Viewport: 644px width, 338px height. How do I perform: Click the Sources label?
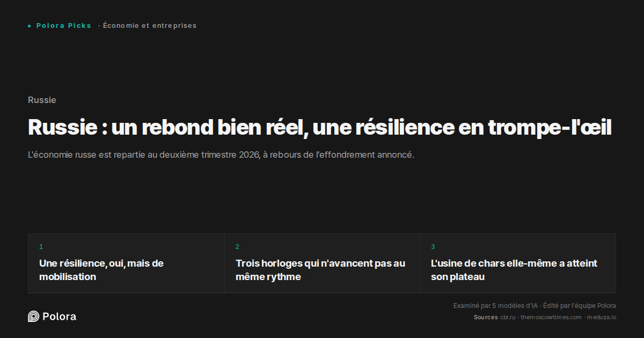486,317
